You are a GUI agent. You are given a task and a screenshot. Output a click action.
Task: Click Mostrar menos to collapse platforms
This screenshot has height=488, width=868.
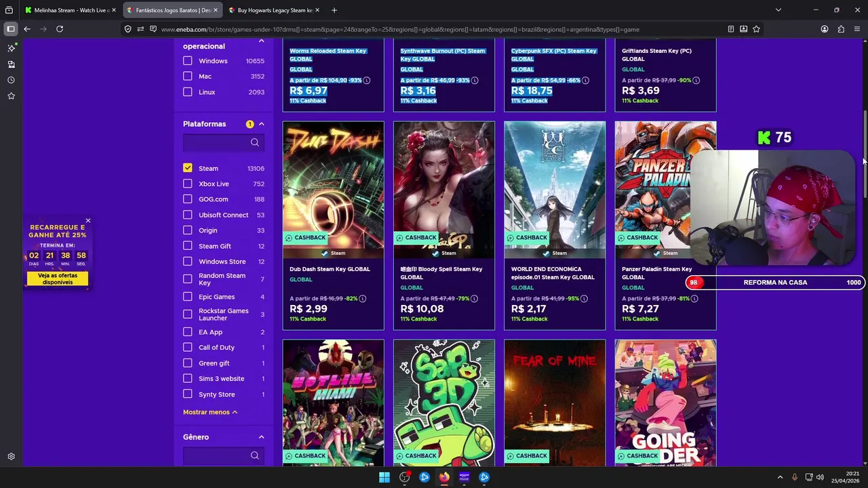click(210, 412)
